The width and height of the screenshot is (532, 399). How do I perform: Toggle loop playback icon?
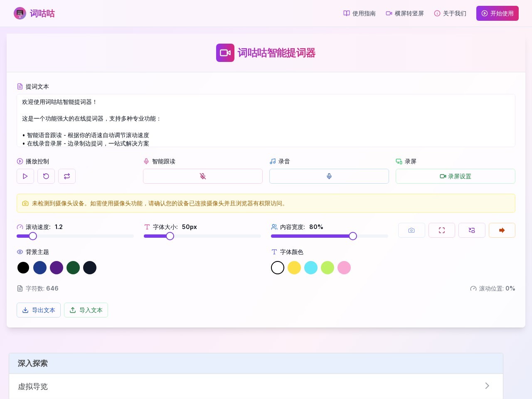coord(67,176)
